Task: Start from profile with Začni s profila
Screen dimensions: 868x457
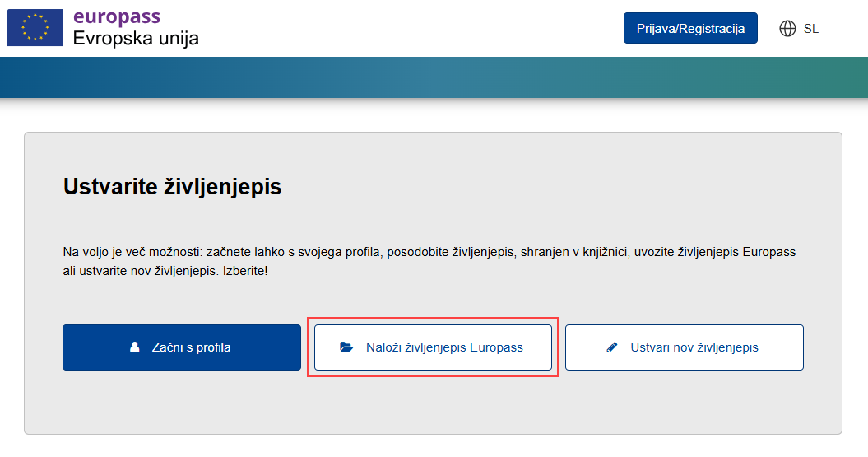Action: [x=182, y=347]
